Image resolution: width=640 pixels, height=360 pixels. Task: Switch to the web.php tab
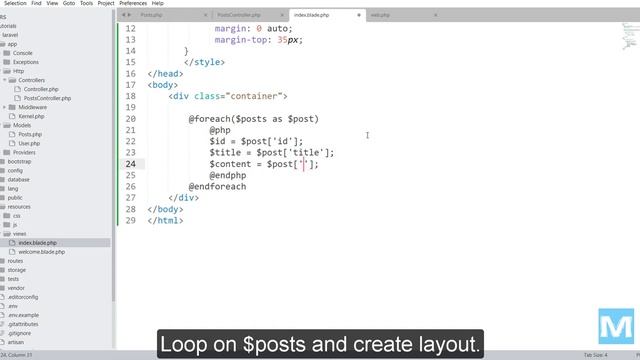380,15
